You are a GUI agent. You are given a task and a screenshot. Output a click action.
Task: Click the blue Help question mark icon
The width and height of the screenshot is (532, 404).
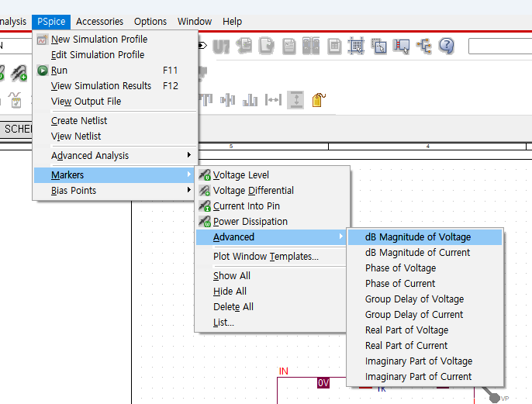tap(446, 46)
